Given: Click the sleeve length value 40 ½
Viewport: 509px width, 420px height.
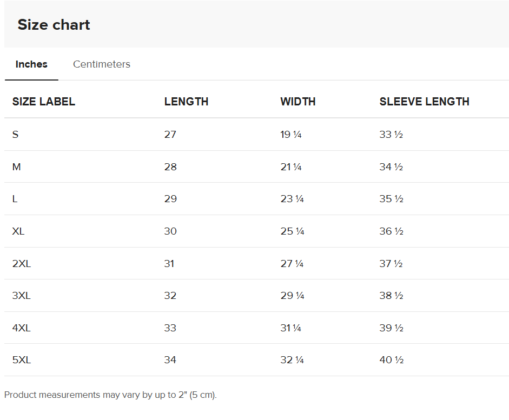Looking at the screenshot, I should point(392,360).
